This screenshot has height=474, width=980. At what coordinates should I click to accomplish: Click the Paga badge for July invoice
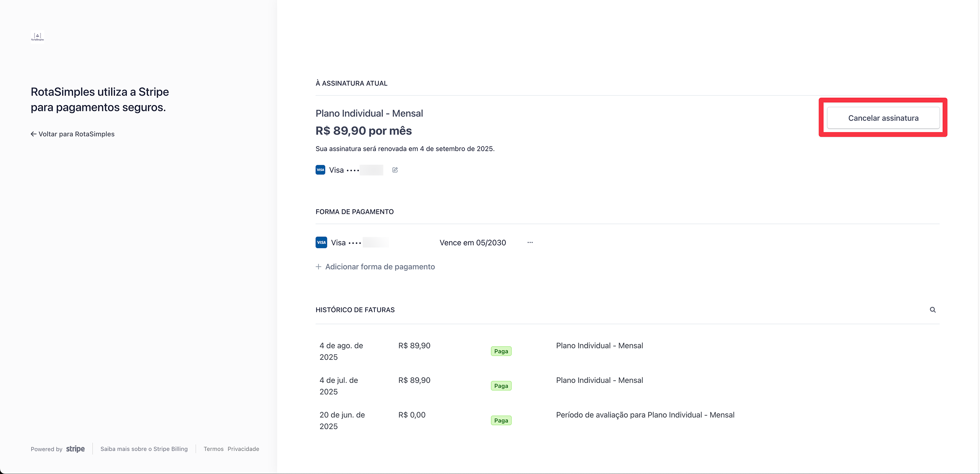[x=501, y=386]
